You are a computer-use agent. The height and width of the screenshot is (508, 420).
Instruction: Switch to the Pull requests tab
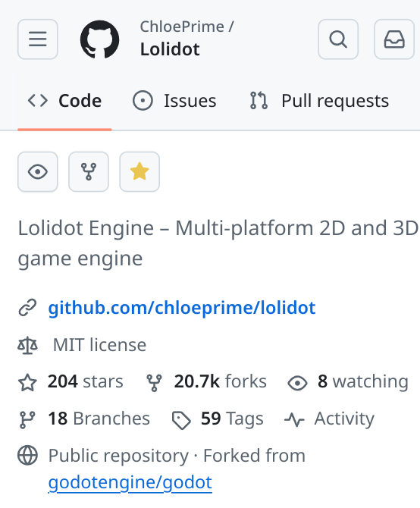[319, 101]
